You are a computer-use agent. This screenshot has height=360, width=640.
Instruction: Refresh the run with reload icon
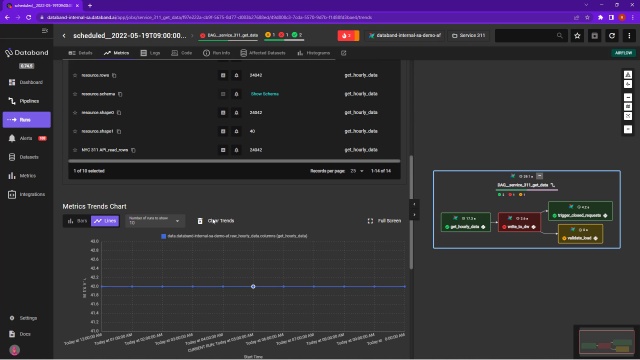[612, 36]
